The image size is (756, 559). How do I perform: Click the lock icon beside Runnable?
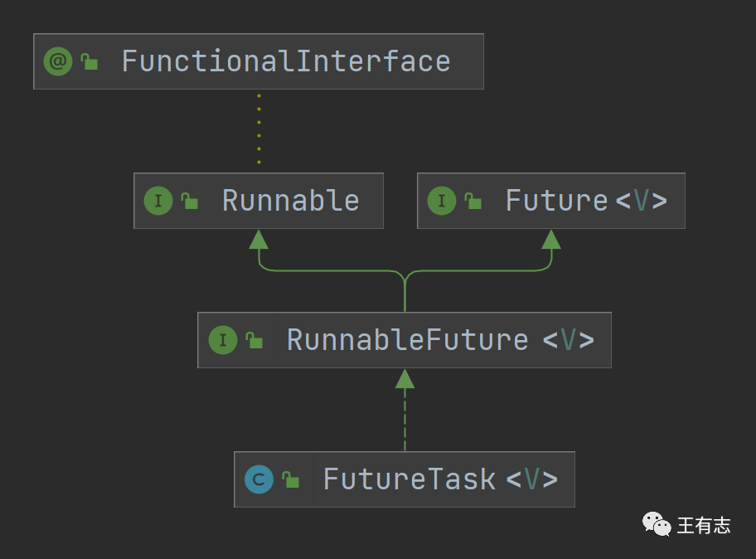coord(190,202)
